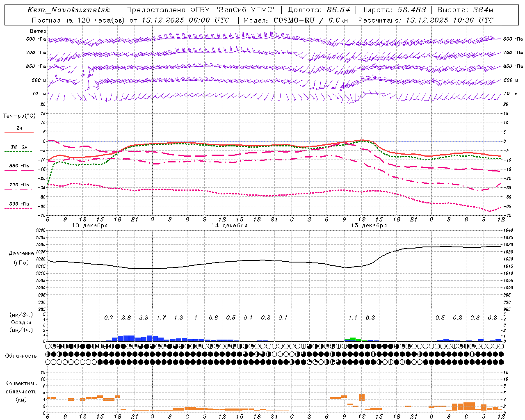The width and height of the screenshot is (525, 420).
Task: Click the Давление pressure panel label
Action: pyautogui.click(x=21, y=253)
